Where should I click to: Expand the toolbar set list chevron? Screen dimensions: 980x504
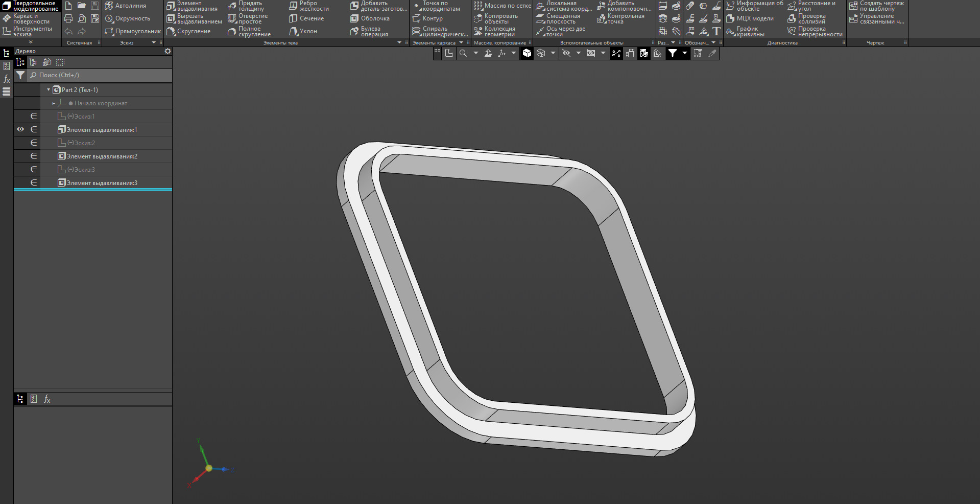[31, 42]
